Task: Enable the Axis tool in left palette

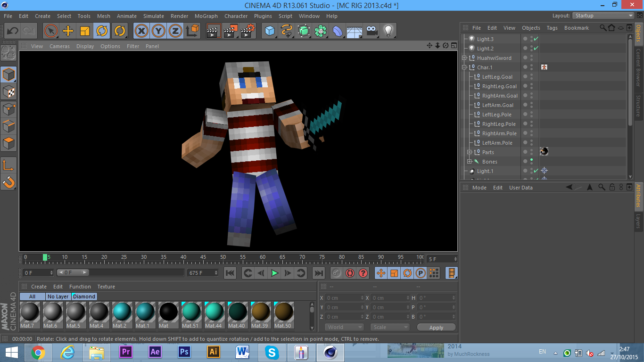Action: (x=8, y=165)
